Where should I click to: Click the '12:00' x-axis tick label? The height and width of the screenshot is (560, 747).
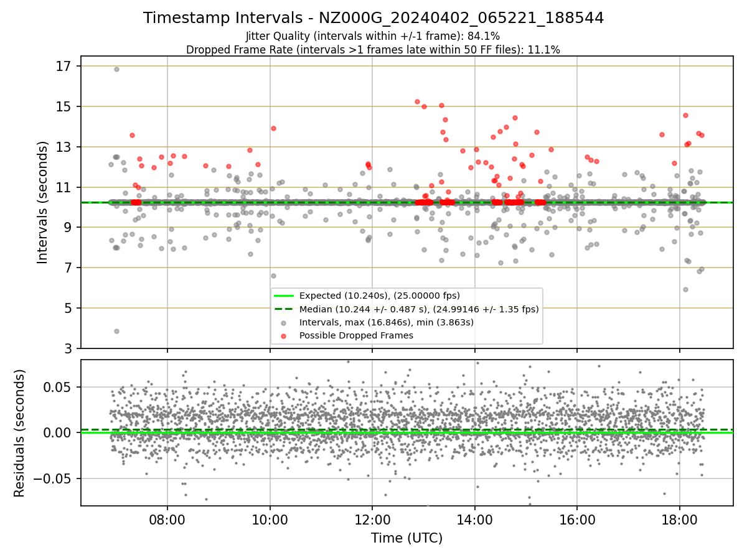(x=372, y=519)
